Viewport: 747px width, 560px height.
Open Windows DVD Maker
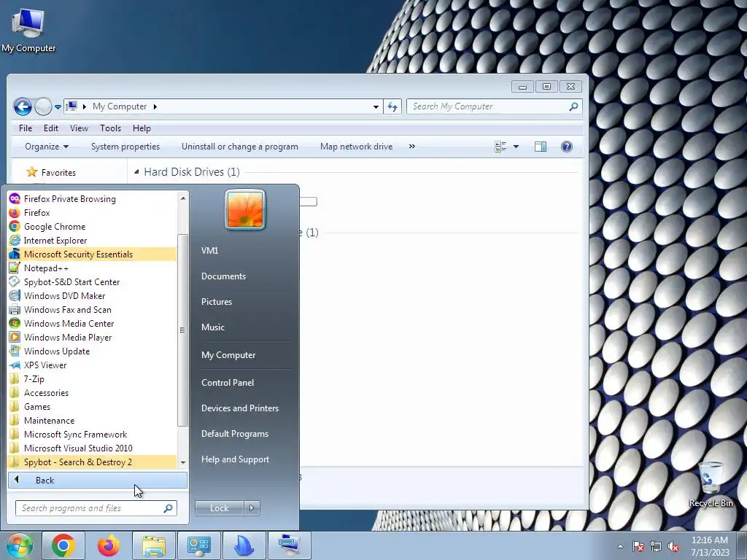click(93, 296)
